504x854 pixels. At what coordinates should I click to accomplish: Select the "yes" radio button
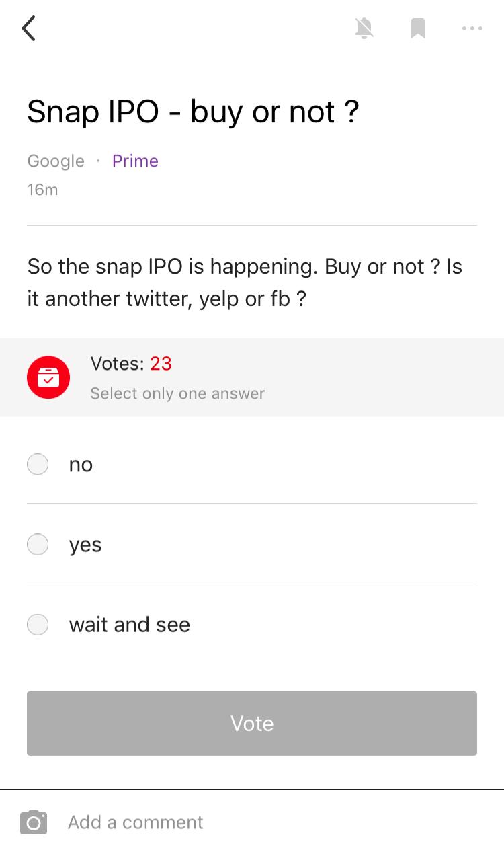click(38, 544)
